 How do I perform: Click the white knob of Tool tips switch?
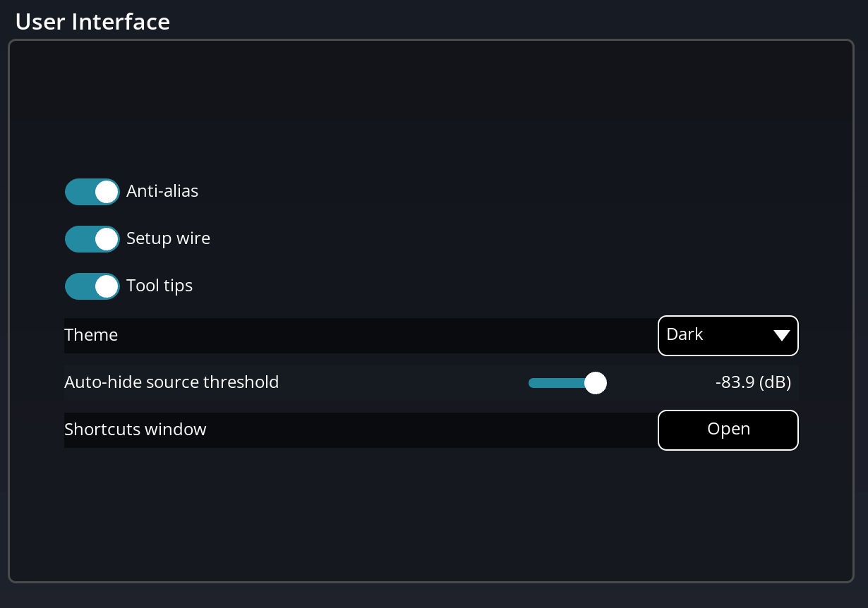click(107, 286)
